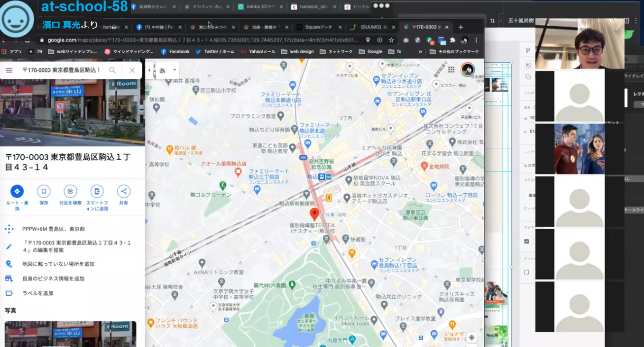
Task: Select the クオール薬局駒込店 pharmacy marker
Action: tap(238, 172)
